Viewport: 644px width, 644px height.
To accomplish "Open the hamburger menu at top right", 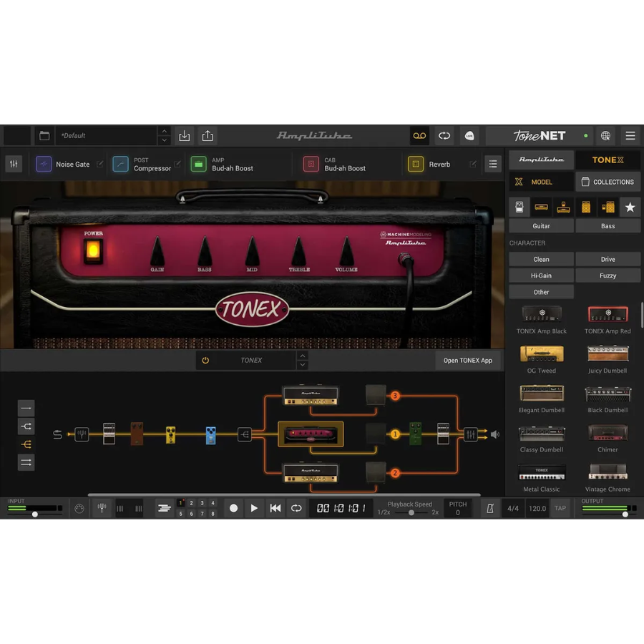I will click(630, 136).
